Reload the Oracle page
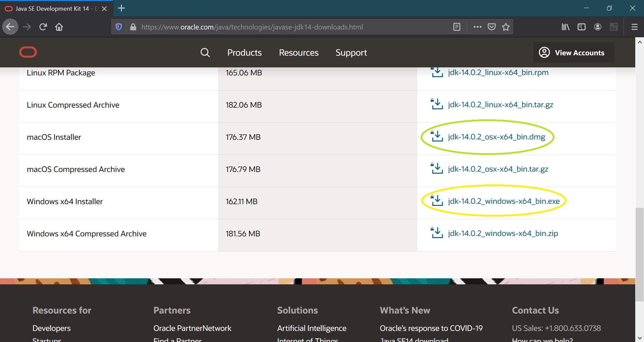644x342 pixels. pos(43,27)
